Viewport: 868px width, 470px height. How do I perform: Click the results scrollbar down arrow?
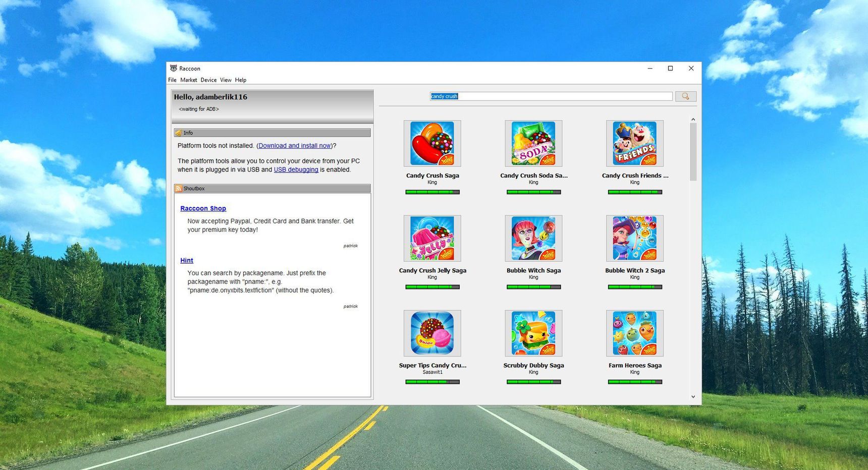click(693, 397)
